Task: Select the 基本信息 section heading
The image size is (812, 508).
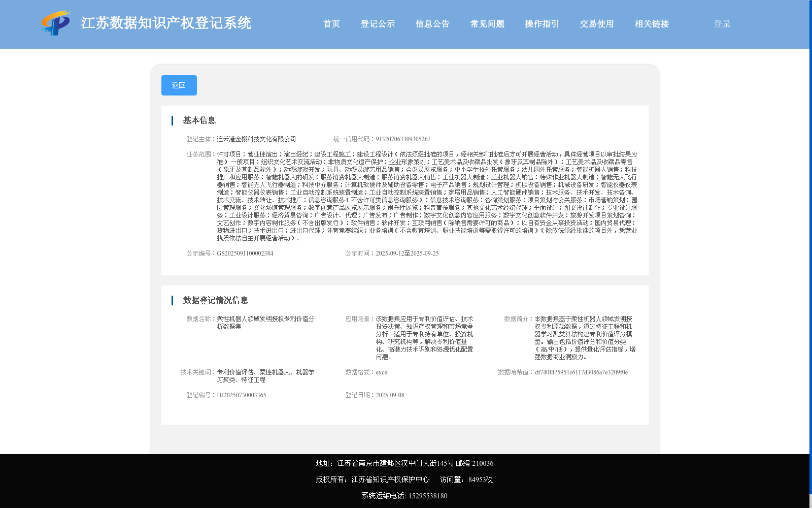Action: (199, 120)
